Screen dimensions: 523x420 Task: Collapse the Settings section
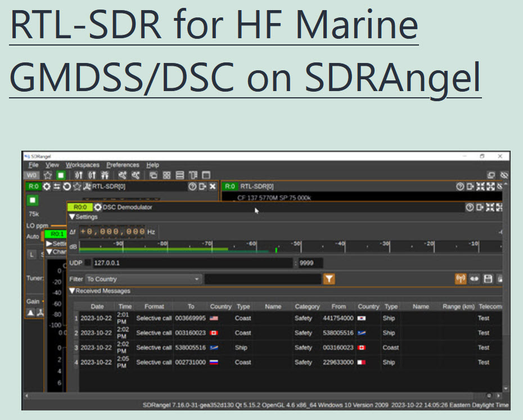point(72,217)
